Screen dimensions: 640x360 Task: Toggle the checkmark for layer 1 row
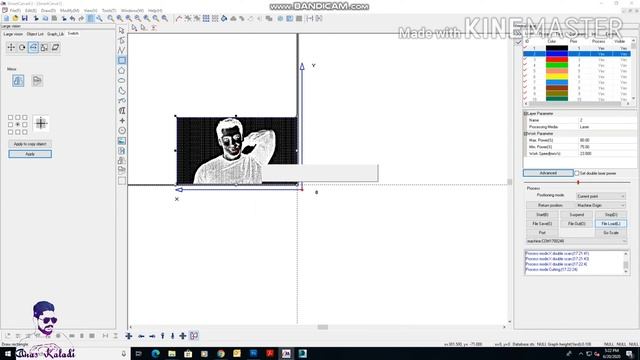525,48
